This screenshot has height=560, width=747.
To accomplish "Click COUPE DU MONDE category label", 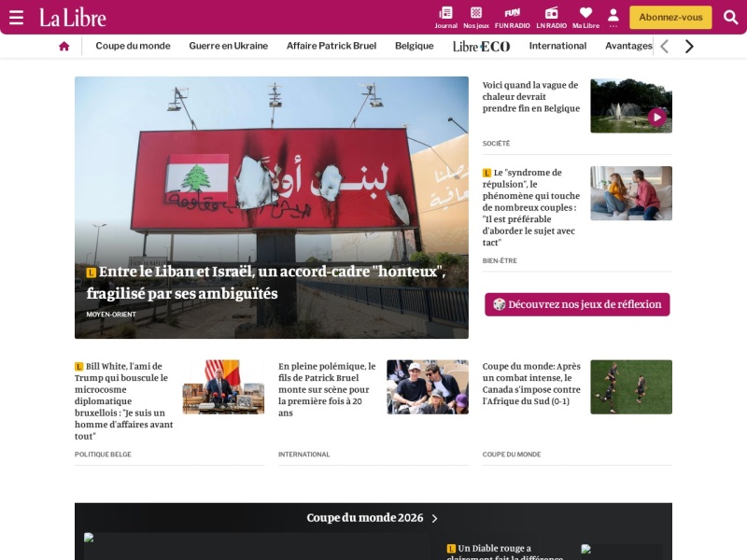I will 511,455.
